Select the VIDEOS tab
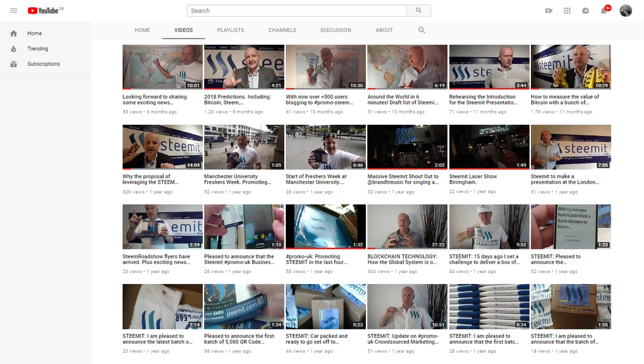This screenshot has height=364, width=644. point(184,30)
